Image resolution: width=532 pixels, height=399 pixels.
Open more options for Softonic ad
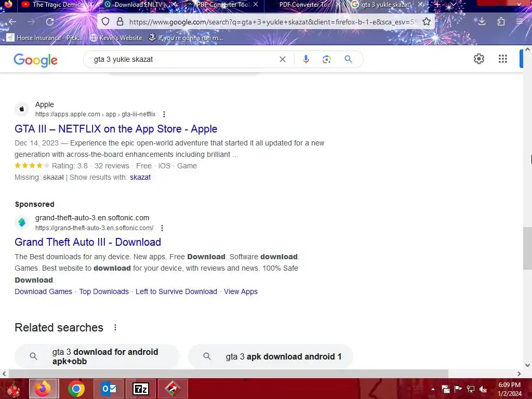pyautogui.click(x=162, y=228)
